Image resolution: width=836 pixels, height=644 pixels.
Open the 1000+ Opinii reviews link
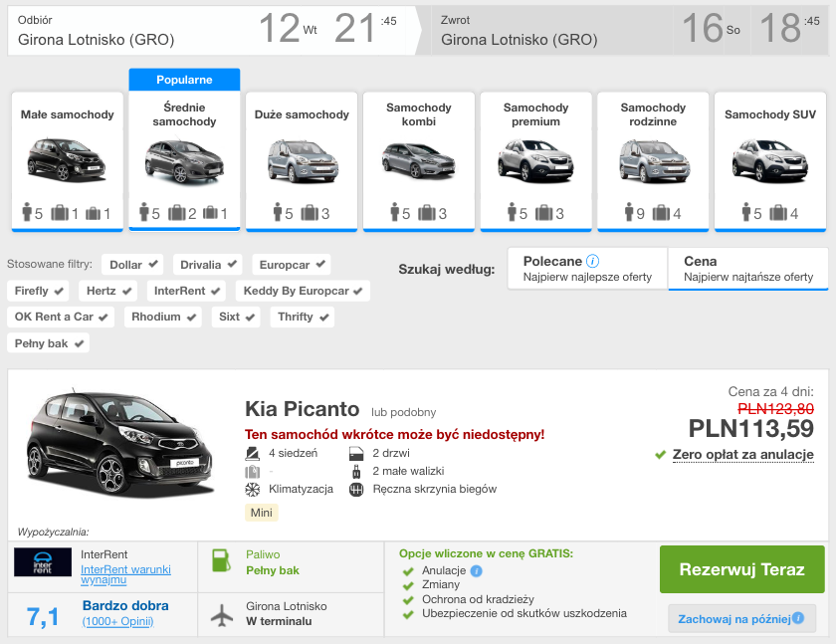point(117,621)
